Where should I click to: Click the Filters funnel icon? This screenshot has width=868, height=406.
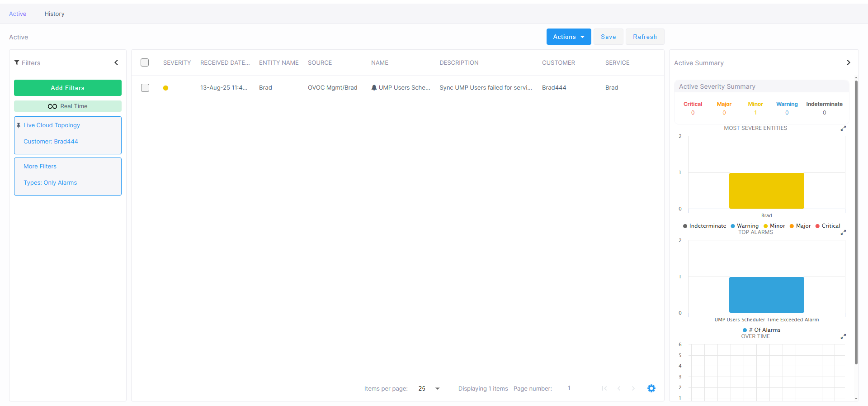tap(17, 62)
